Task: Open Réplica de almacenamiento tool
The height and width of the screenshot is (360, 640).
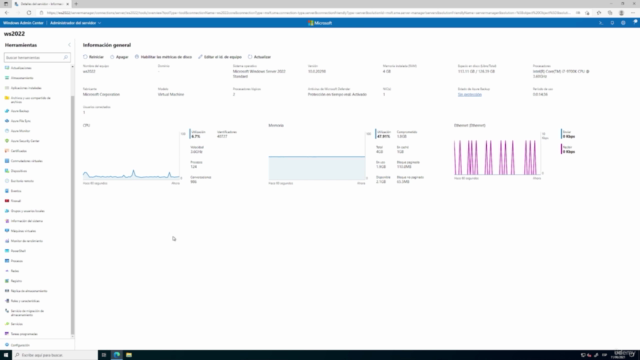Action: pyautogui.click(x=29, y=291)
